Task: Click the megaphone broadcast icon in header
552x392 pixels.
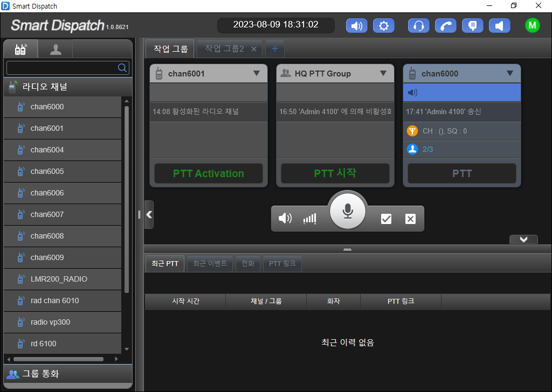Action: [x=499, y=26]
